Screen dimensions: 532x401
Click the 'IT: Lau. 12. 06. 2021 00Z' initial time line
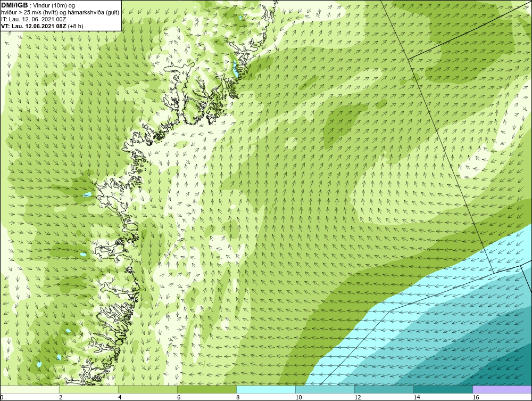(x=34, y=19)
